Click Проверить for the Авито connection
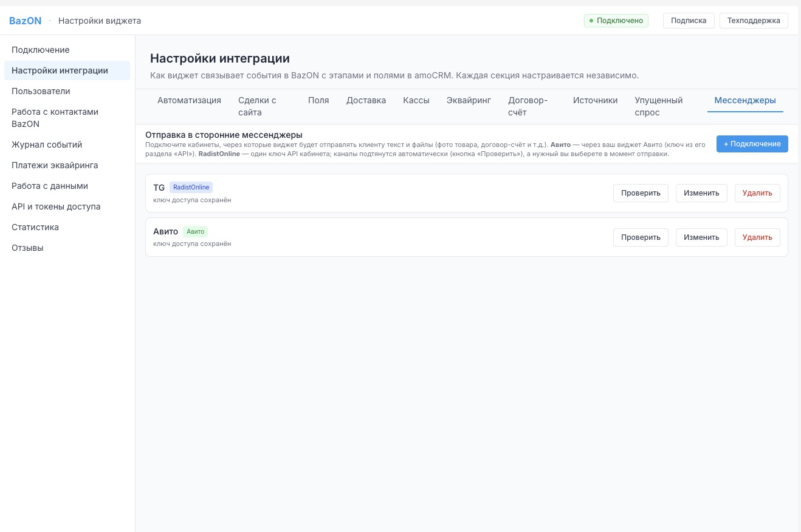Image resolution: width=801 pixels, height=532 pixels. click(641, 237)
